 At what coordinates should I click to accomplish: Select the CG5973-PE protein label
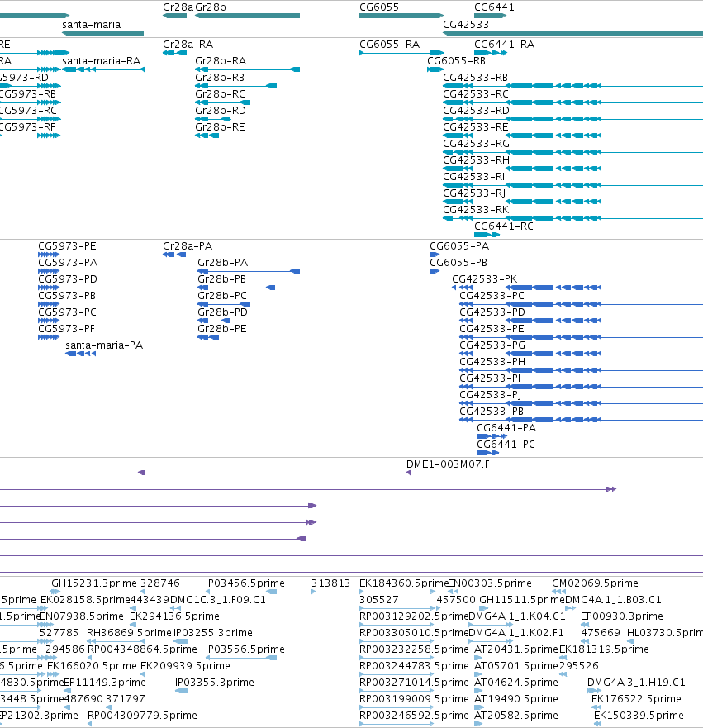pos(67,246)
